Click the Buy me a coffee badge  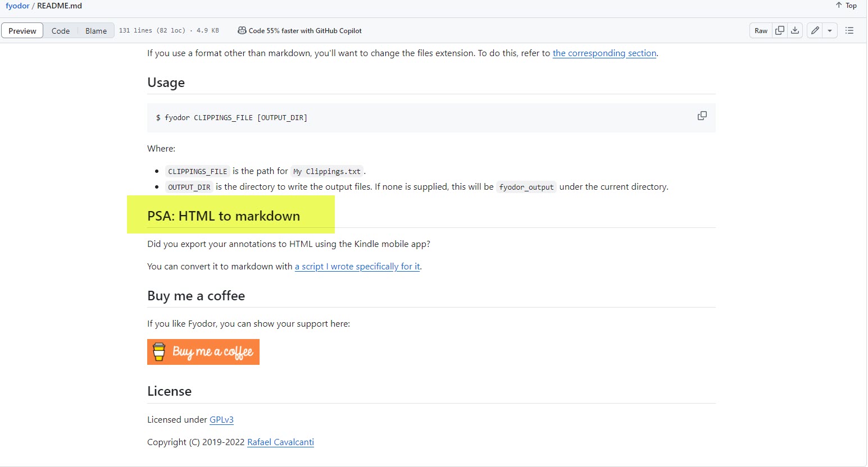point(203,352)
